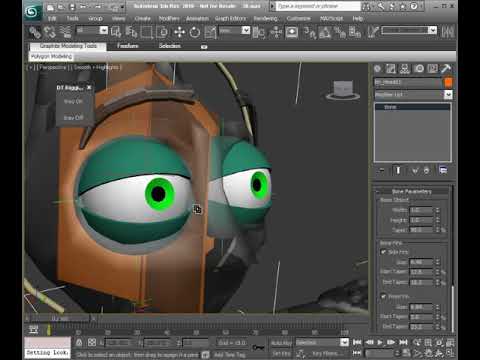Click the orange object color swatch
Image resolution: width=480 pixels, height=360 pixels.
[448, 82]
